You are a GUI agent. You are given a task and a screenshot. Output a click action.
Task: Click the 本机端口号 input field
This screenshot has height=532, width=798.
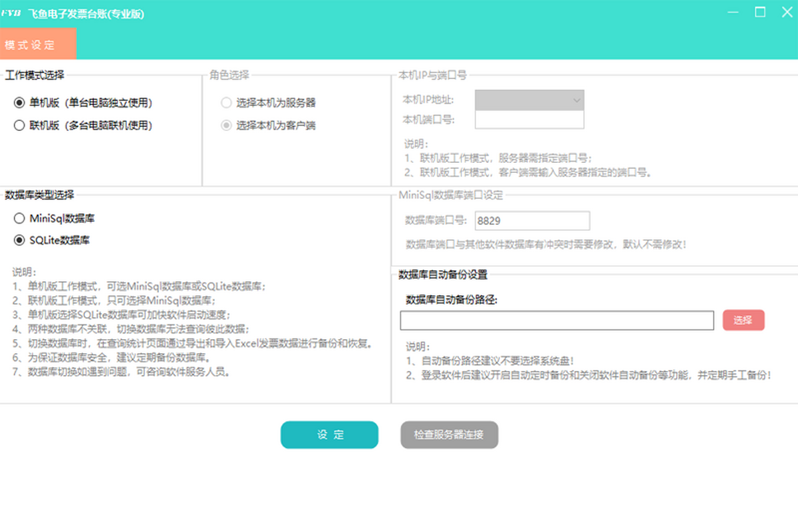click(529, 120)
